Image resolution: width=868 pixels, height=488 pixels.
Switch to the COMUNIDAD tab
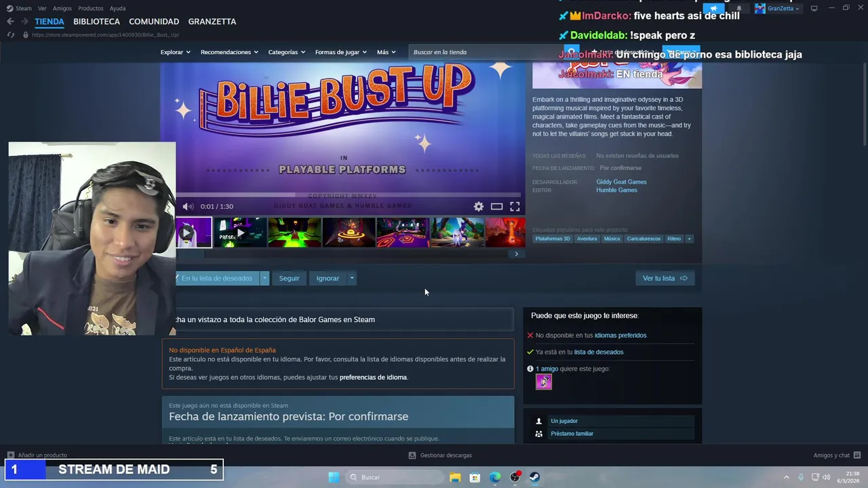pos(154,22)
